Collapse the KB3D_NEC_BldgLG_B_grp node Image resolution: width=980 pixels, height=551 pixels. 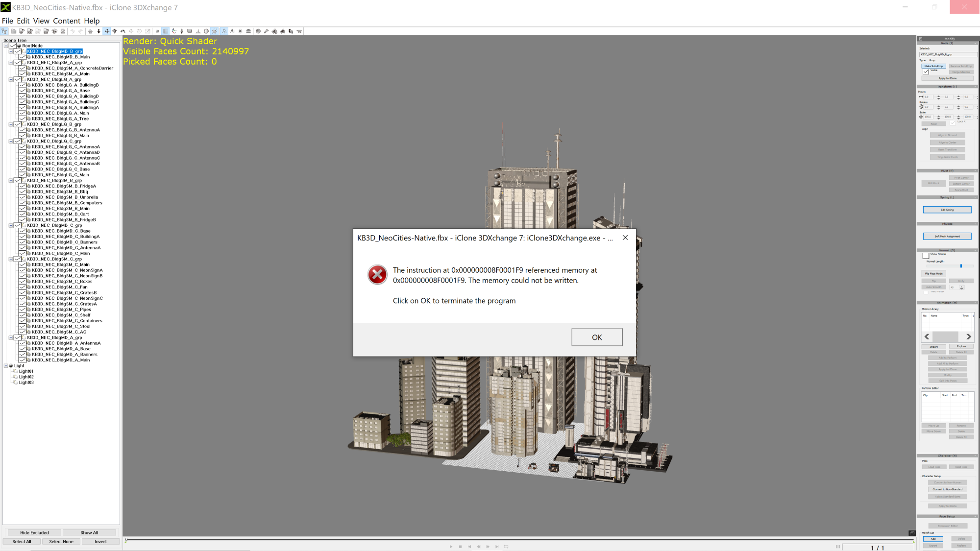pyautogui.click(x=11, y=124)
